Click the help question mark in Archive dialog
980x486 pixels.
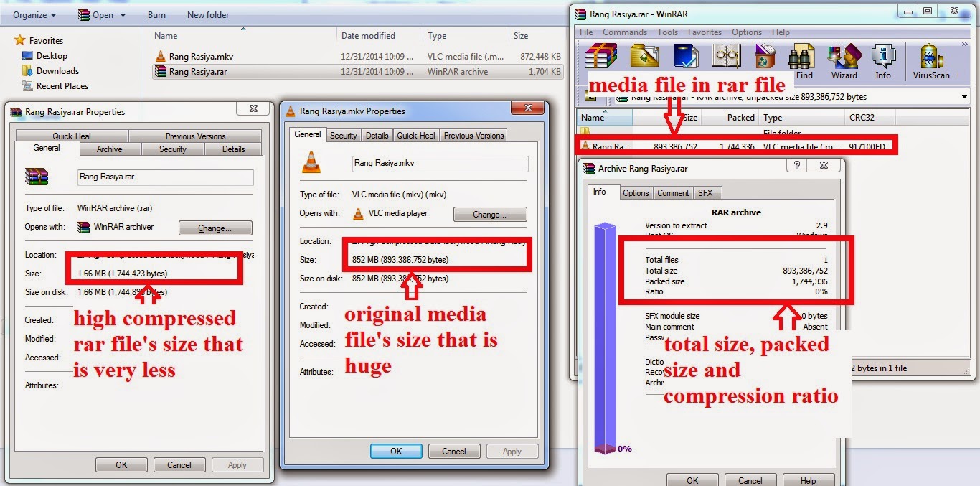pyautogui.click(x=797, y=166)
